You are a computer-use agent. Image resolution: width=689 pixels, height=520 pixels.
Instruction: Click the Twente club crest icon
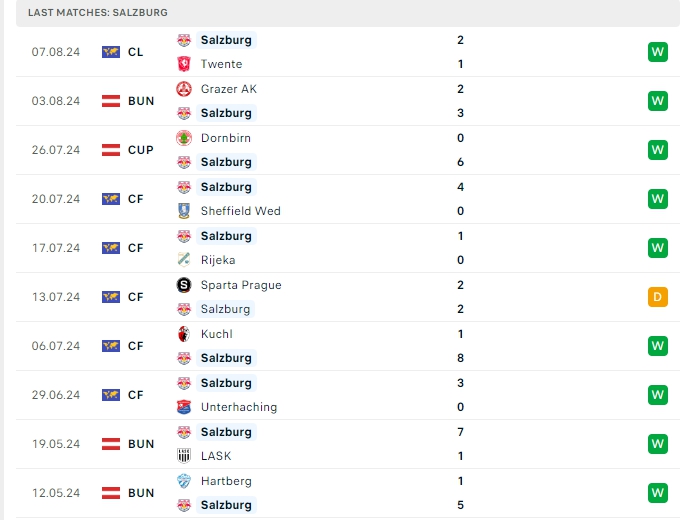pos(184,64)
